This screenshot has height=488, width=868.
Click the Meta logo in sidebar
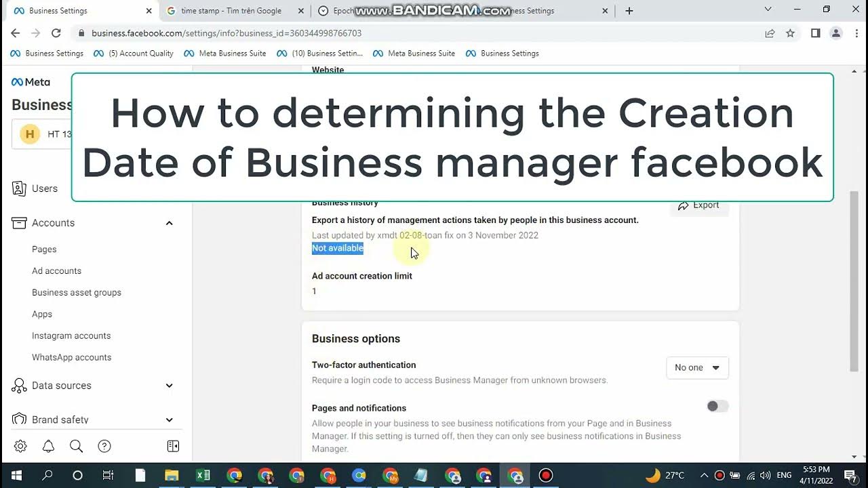31,82
